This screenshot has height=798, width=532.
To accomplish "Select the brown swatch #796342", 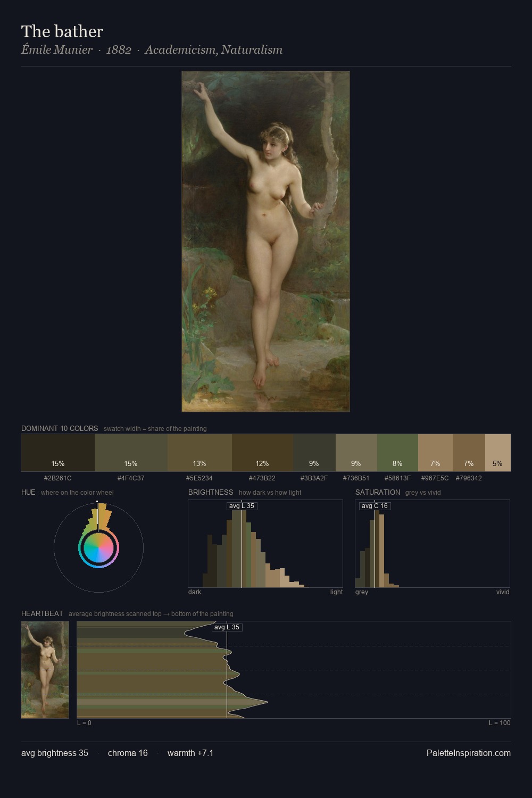I will pyautogui.click(x=469, y=453).
